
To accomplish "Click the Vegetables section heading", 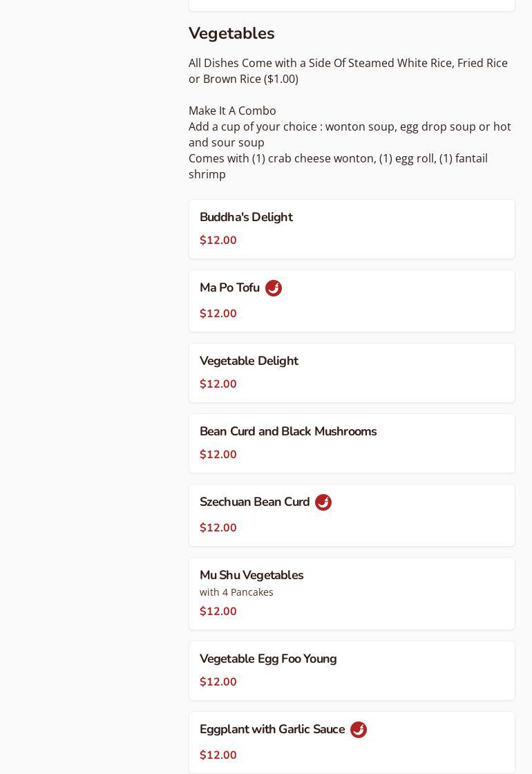I will click(x=231, y=33).
